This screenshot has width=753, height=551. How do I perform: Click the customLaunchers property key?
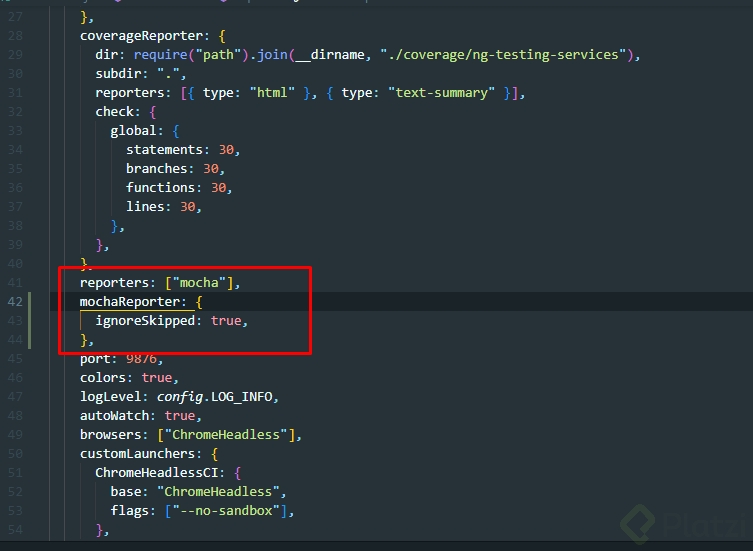point(137,454)
